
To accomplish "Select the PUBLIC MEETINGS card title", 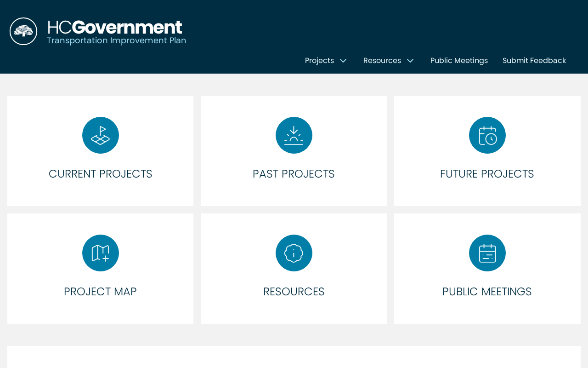I will tap(487, 292).
